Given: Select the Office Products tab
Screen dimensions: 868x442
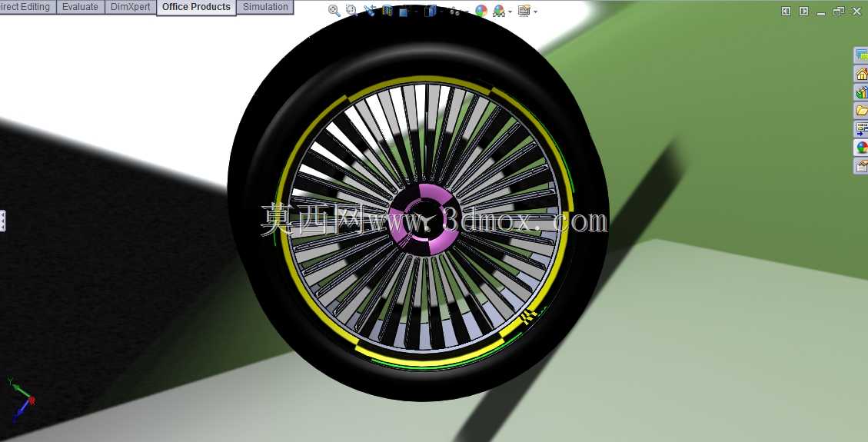Looking at the screenshot, I should coord(197,7).
